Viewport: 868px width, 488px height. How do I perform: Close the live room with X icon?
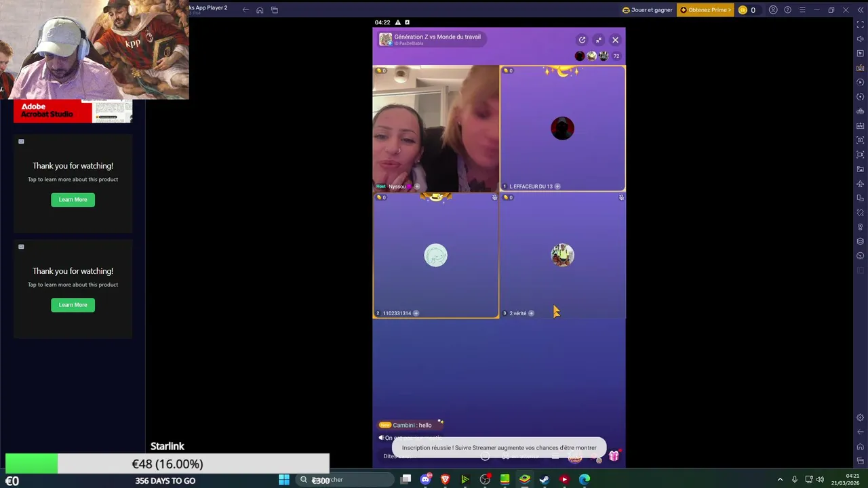[616, 40]
